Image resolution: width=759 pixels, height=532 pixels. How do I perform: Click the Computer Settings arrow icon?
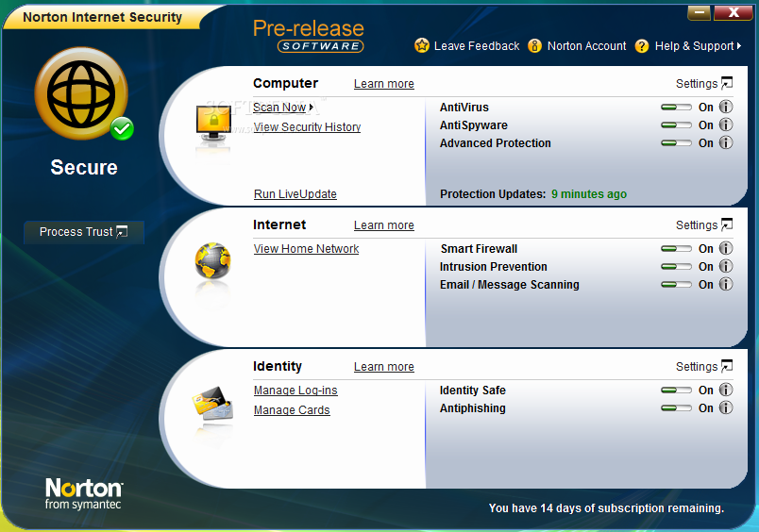pyautogui.click(x=727, y=83)
